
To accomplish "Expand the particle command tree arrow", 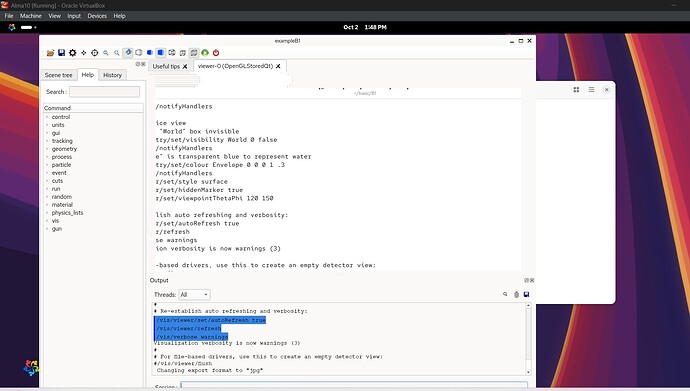I will point(47,164).
